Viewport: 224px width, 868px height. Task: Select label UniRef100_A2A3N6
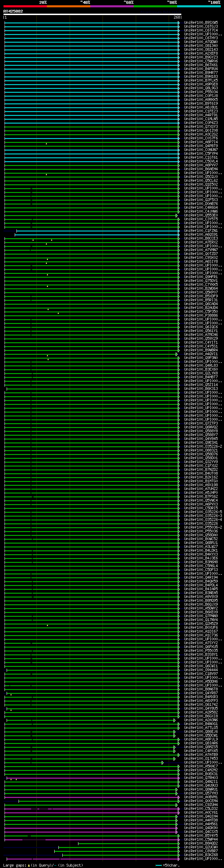pyautogui.click(x=201, y=720)
